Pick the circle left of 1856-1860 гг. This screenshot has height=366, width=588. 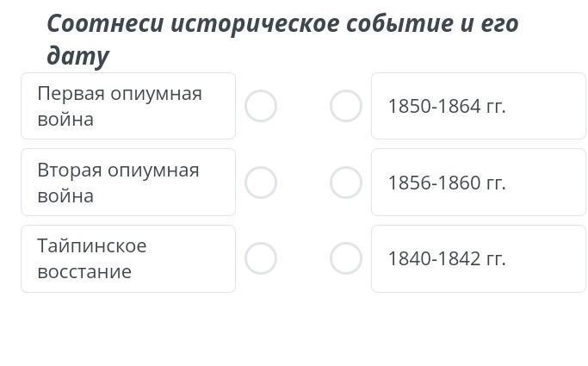(x=346, y=183)
